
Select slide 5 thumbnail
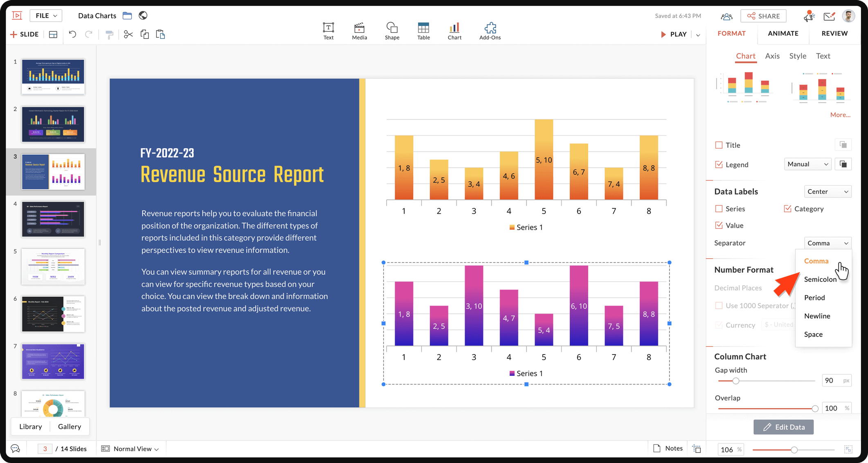tap(53, 266)
